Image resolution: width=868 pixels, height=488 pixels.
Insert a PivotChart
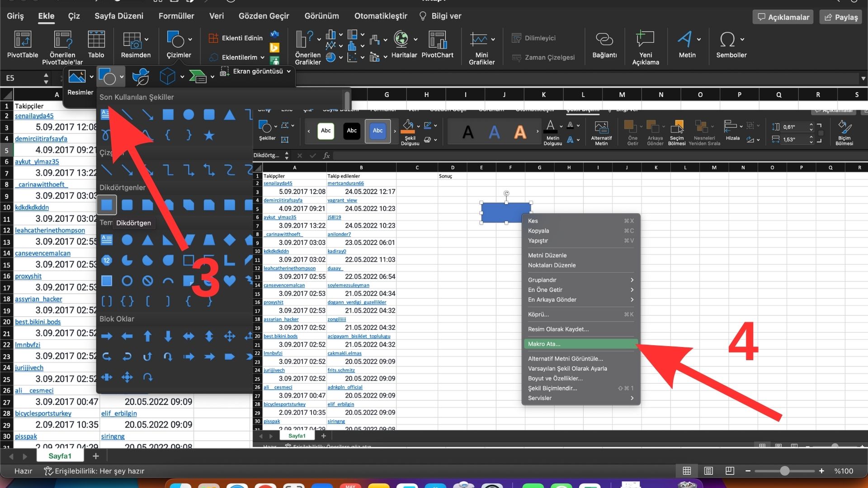437,44
